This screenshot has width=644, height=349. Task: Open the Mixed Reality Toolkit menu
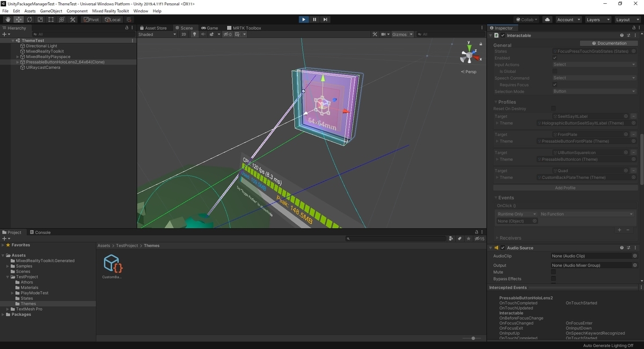[111, 11]
